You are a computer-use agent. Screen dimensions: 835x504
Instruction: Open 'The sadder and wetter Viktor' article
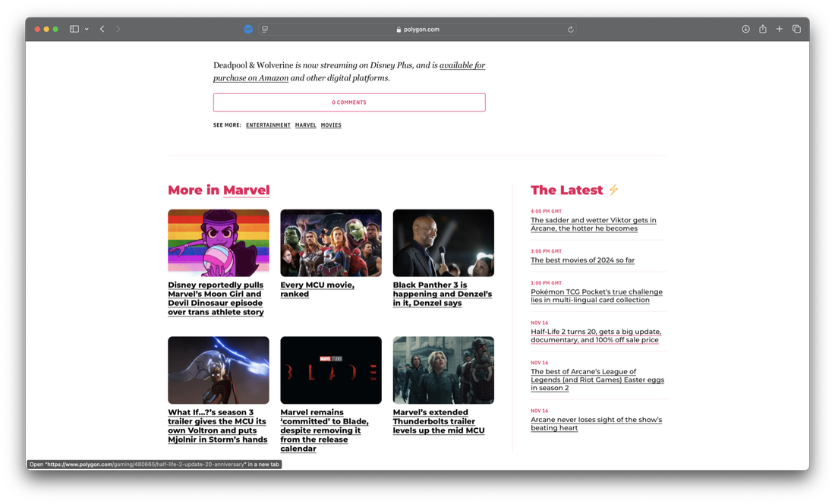pos(594,224)
